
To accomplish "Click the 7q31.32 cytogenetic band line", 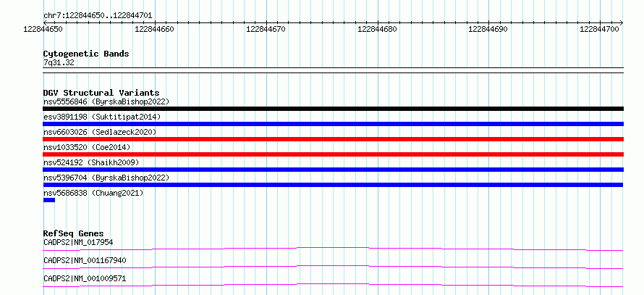I will coord(333,70).
